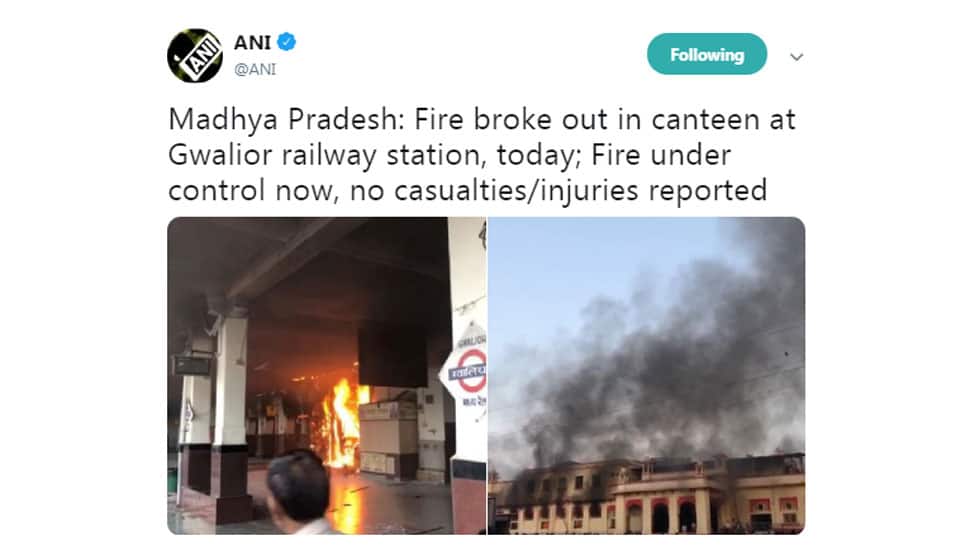Click "no casualties/injuries reported" in tweet
The image size is (970, 545).
tap(558, 191)
